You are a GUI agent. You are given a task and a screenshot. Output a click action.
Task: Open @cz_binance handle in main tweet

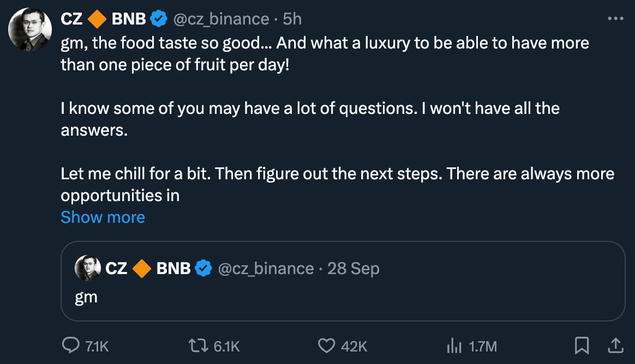[220, 19]
